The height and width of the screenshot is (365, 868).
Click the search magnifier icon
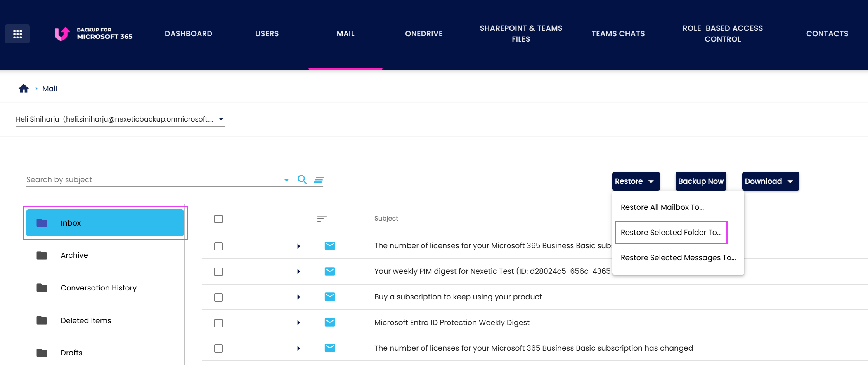[302, 179]
